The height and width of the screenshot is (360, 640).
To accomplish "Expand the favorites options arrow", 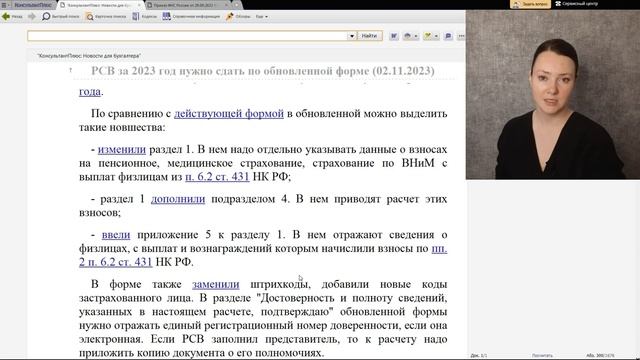I will 436,36.
